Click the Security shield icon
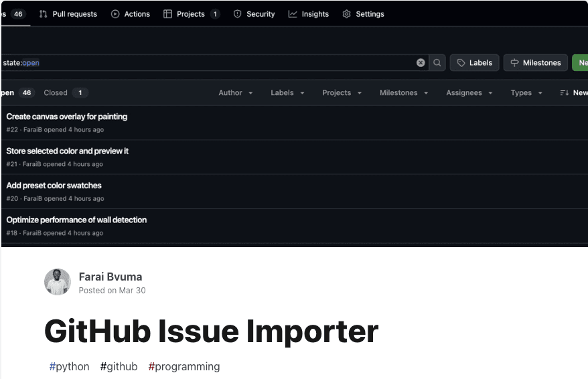This screenshot has width=588, height=379. 237,14
